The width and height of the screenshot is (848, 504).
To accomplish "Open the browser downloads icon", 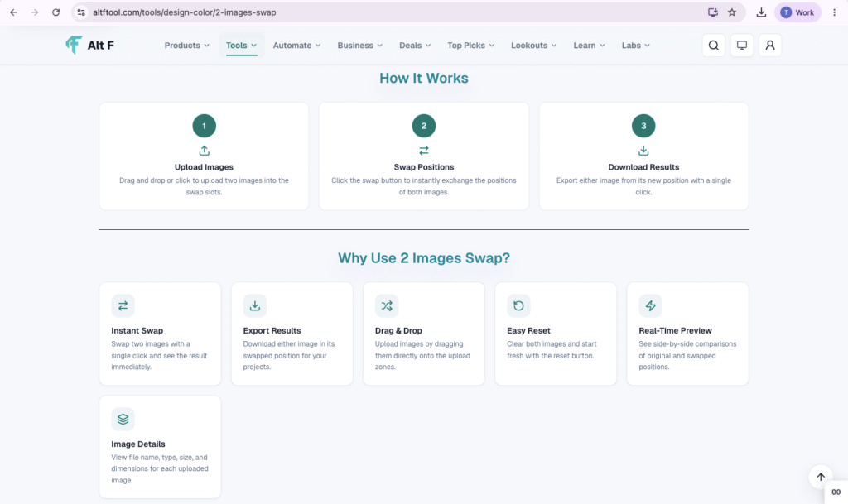I will pos(761,12).
